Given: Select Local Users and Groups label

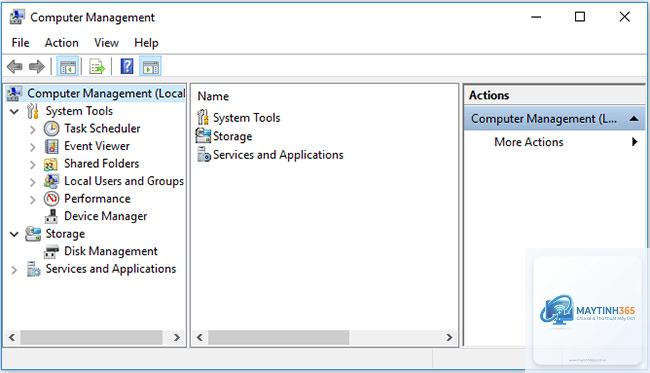Looking at the screenshot, I should pyautogui.click(x=124, y=181).
